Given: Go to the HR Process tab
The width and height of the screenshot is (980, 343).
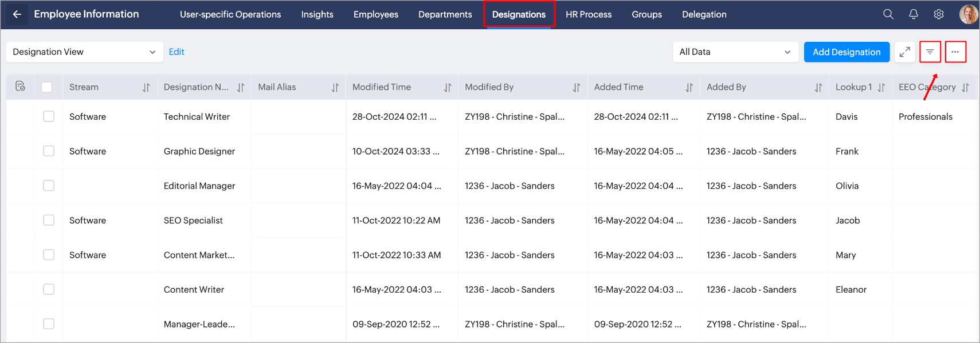Looking at the screenshot, I should [589, 14].
